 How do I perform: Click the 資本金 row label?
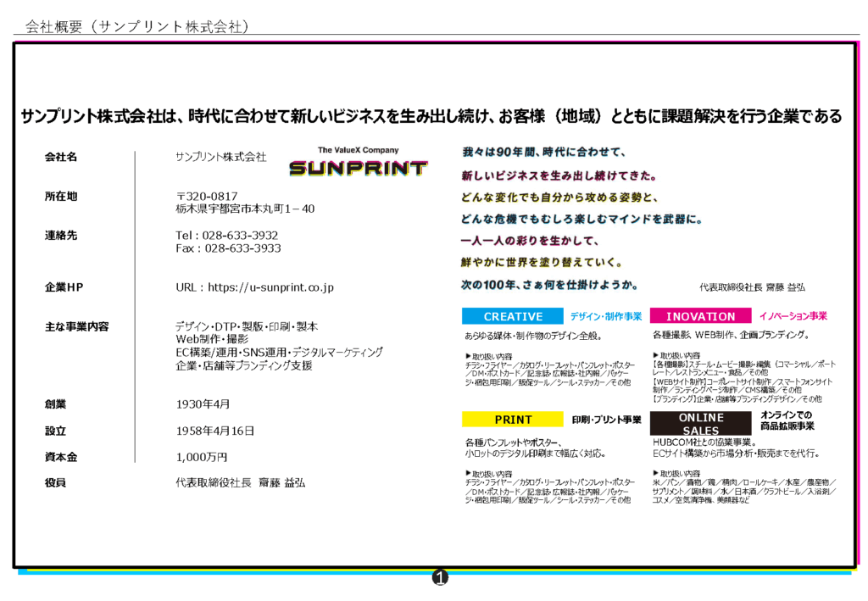click(x=61, y=457)
